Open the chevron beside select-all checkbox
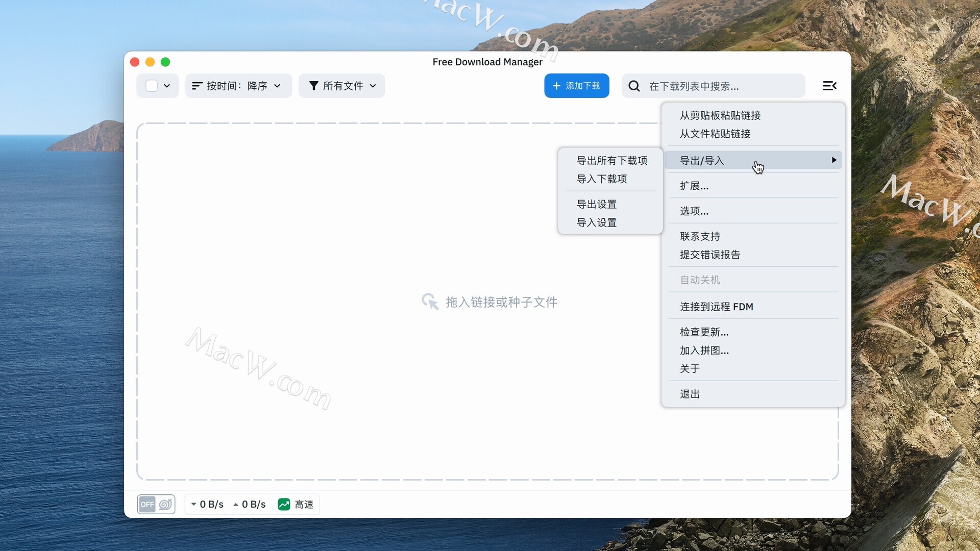Image resolution: width=980 pixels, height=551 pixels. click(x=167, y=86)
